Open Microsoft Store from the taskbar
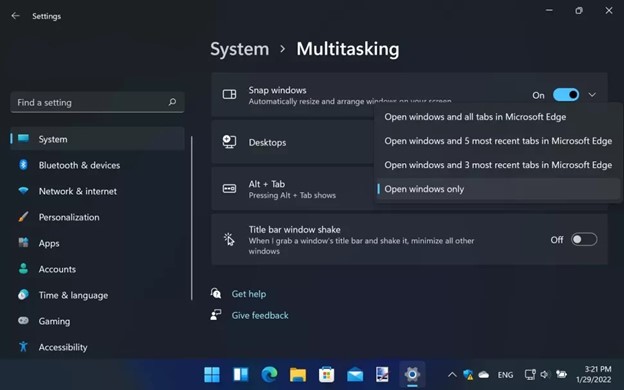Viewport: 624px width, 390px height. point(326,374)
